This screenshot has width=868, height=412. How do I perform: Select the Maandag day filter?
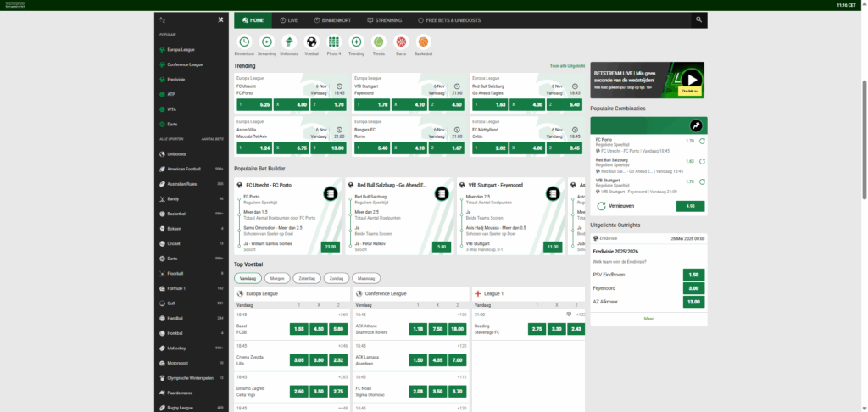(x=366, y=278)
